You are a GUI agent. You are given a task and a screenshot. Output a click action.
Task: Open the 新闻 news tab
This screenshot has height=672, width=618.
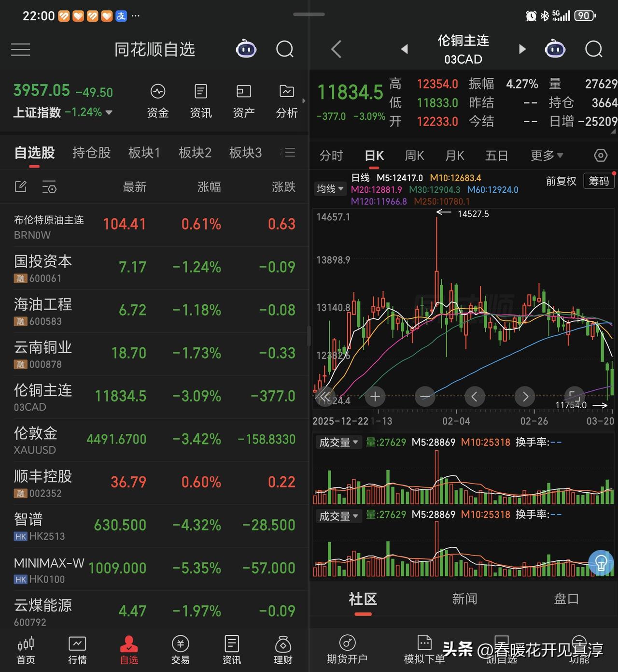(464, 599)
